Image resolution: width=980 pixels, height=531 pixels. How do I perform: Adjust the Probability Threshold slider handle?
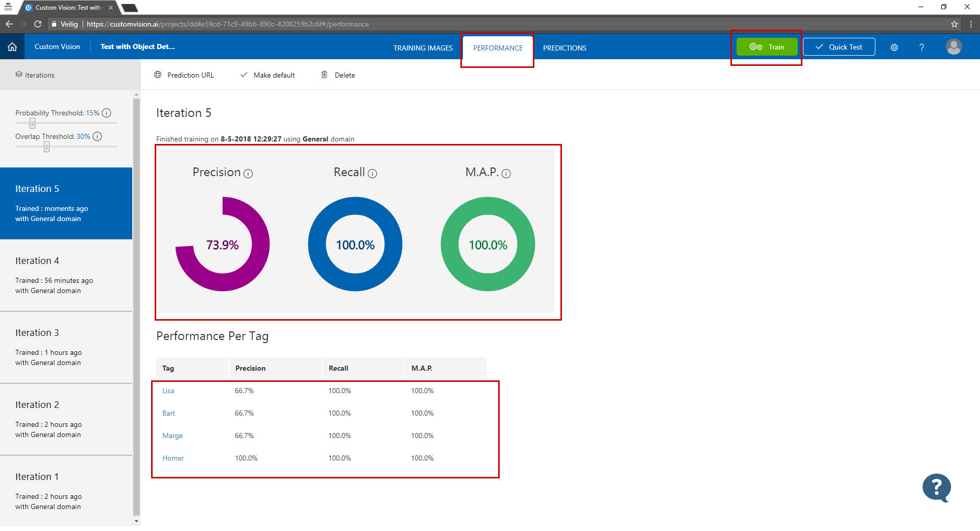pyautogui.click(x=32, y=123)
